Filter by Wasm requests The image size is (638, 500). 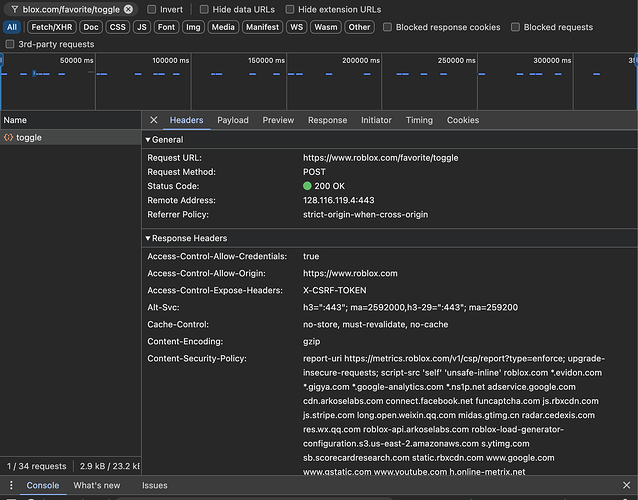click(x=326, y=27)
